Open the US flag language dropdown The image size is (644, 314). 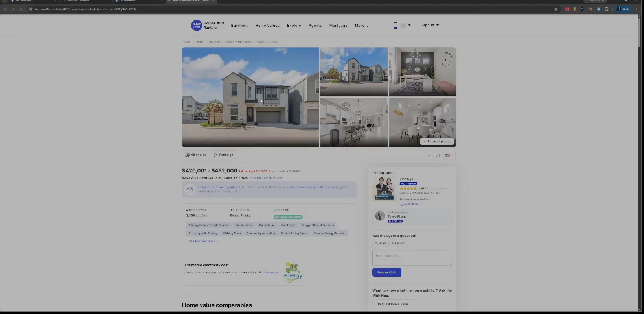pyautogui.click(x=449, y=155)
